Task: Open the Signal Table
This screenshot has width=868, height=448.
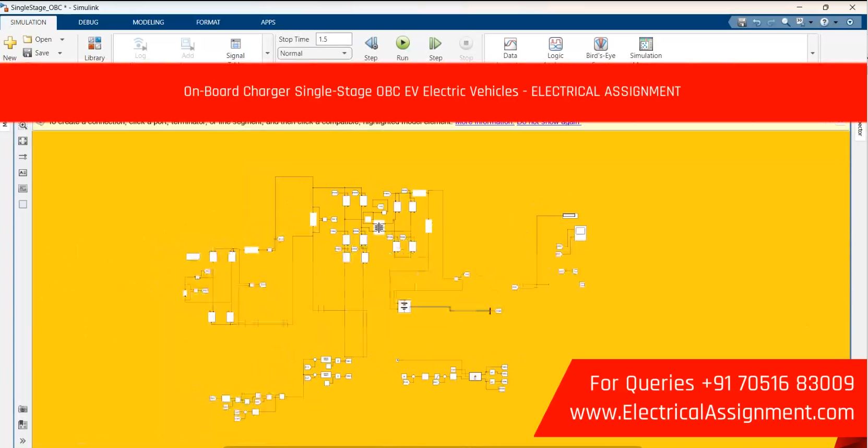Action: [x=235, y=49]
